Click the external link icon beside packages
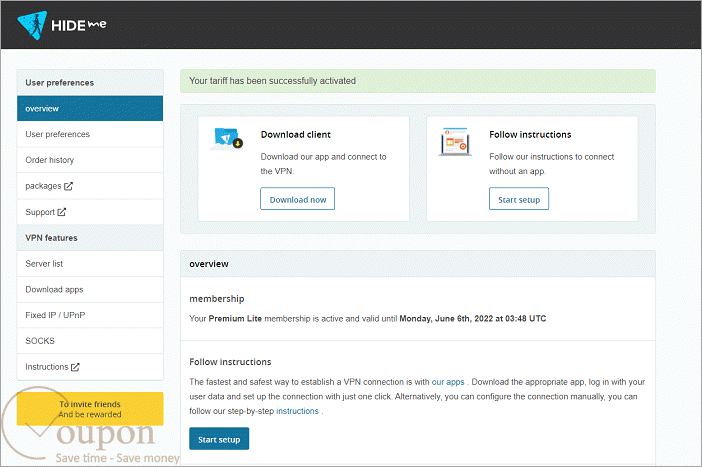This screenshot has height=467, width=702. pyautogui.click(x=68, y=186)
